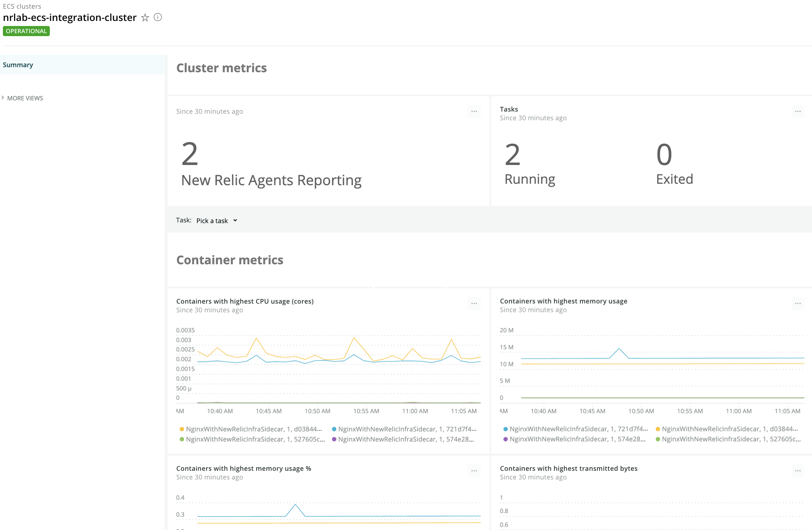
Task: Expand the MORE VIEWS section
Action: point(22,98)
